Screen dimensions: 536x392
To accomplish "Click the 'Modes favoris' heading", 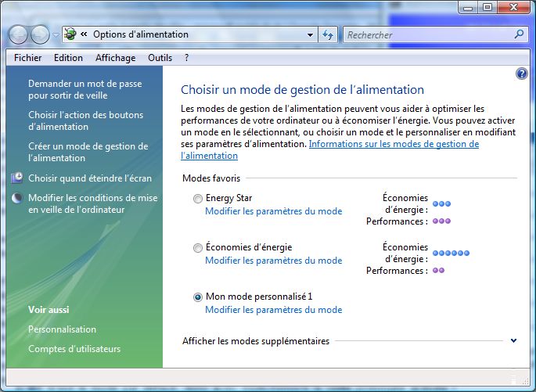I will coord(211,178).
